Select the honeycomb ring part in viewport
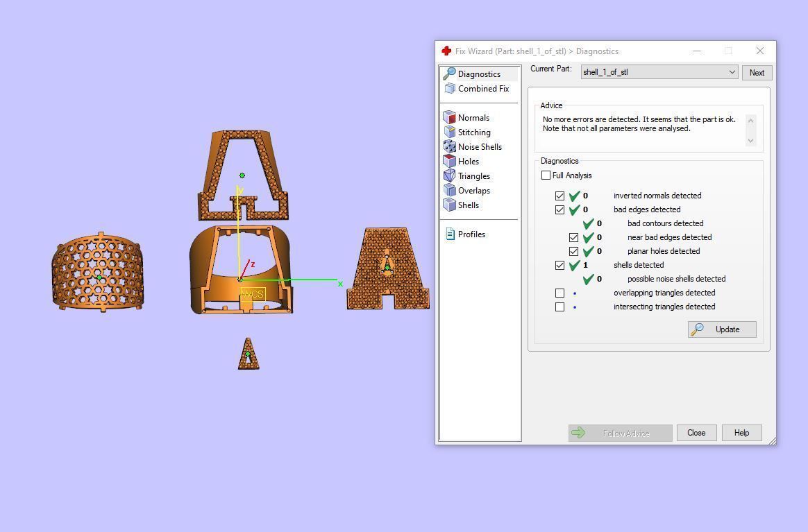The height and width of the screenshot is (532, 808). (x=97, y=271)
